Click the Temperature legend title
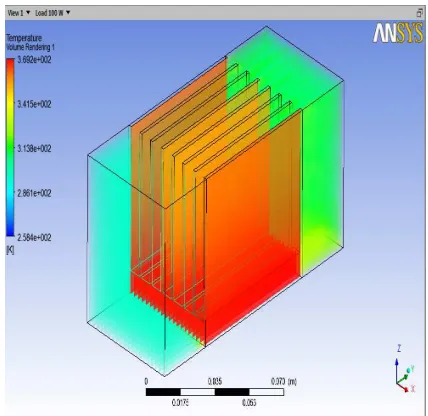This screenshot has width=428, height=416. coord(24,38)
